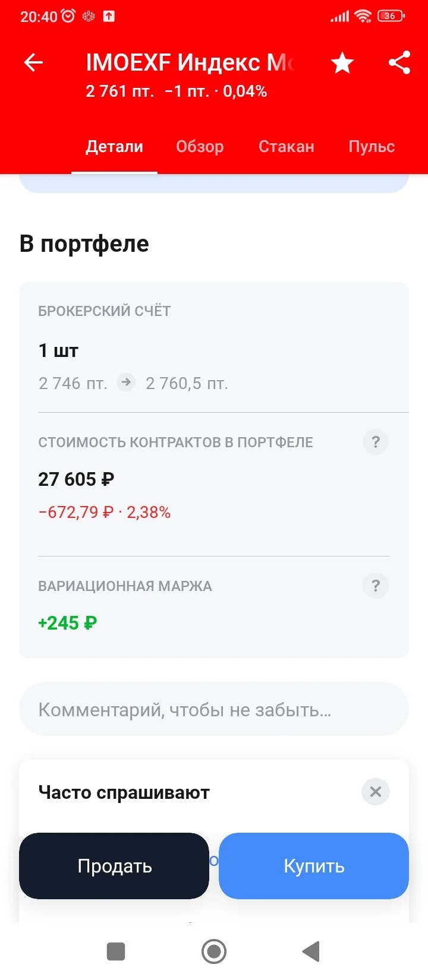
Task: Go to the Пульс tab
Action: (x=372, y=147)
